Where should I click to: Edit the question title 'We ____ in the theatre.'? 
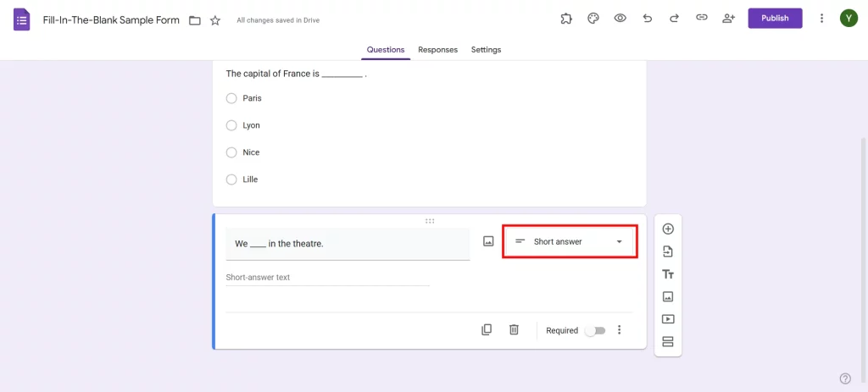point(348,244)
